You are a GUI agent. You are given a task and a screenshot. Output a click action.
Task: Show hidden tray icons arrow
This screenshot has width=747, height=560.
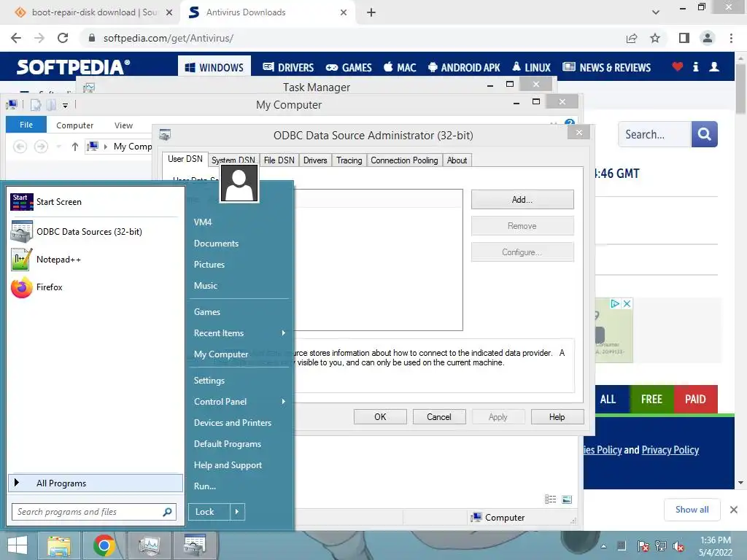[603, 546]
